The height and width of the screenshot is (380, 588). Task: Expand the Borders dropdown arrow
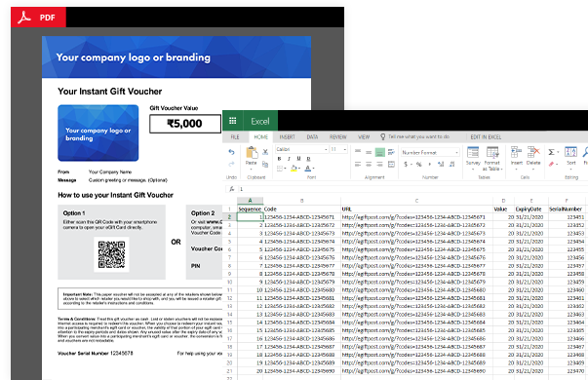(285, 169)
